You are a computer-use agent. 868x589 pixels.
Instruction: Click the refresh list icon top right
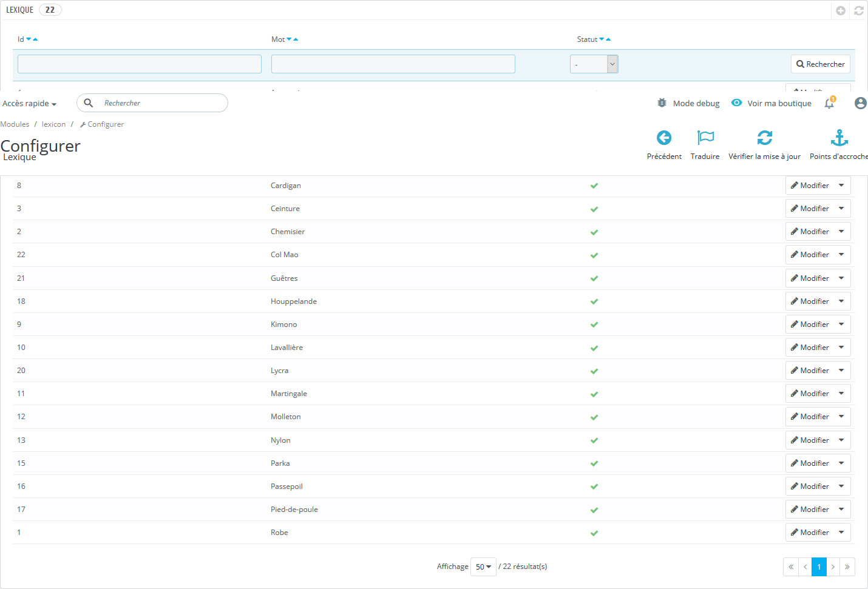[859, 10]
